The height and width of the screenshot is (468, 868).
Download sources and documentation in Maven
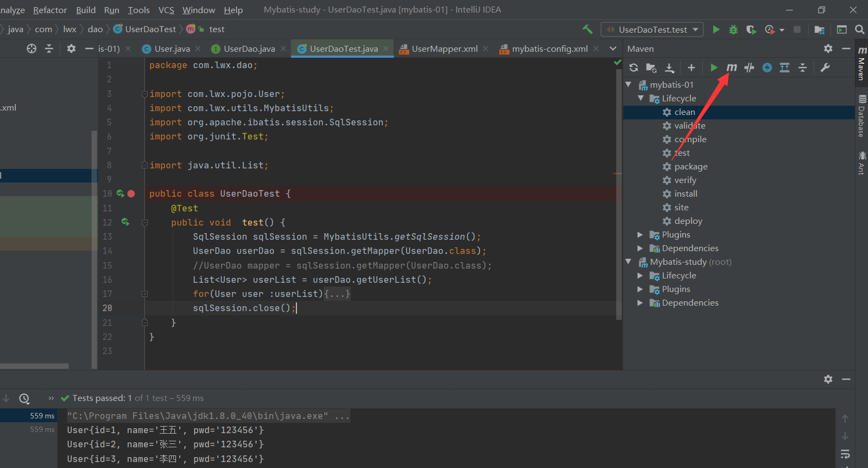670,68
